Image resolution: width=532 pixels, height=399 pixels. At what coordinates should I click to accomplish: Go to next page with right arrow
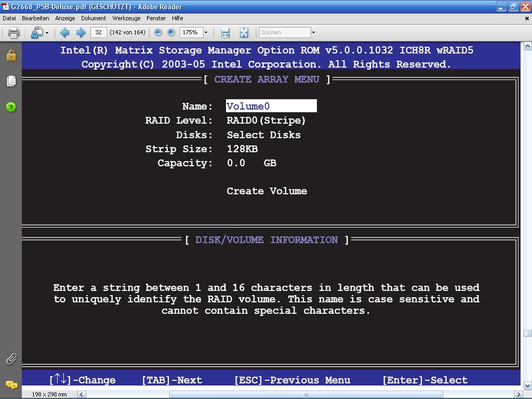pyautogui.click(x=81, y=33)
